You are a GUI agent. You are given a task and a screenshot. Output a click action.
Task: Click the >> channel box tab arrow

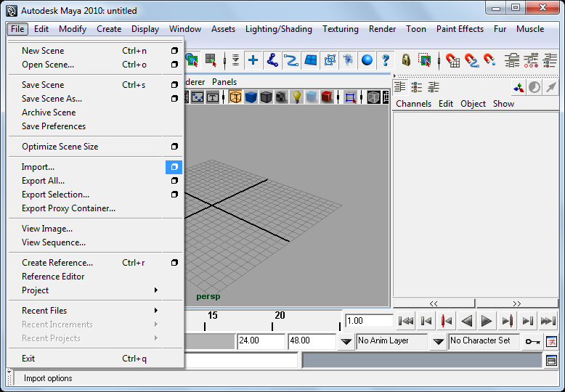[x=517, y=303]
